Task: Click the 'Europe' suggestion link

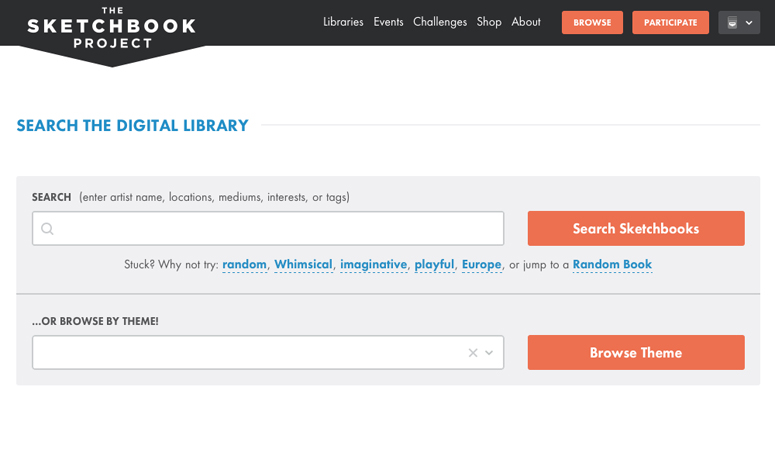Action: [481, 264]
